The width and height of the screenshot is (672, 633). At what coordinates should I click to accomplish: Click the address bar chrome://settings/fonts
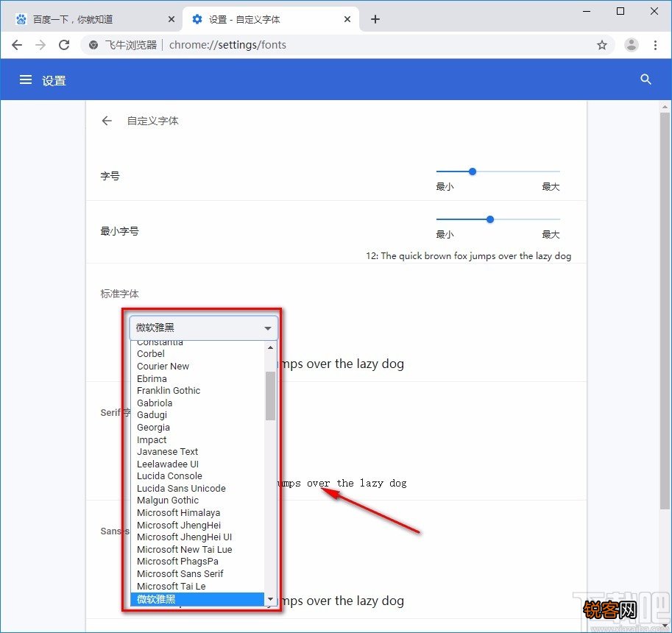pos(227,45)
